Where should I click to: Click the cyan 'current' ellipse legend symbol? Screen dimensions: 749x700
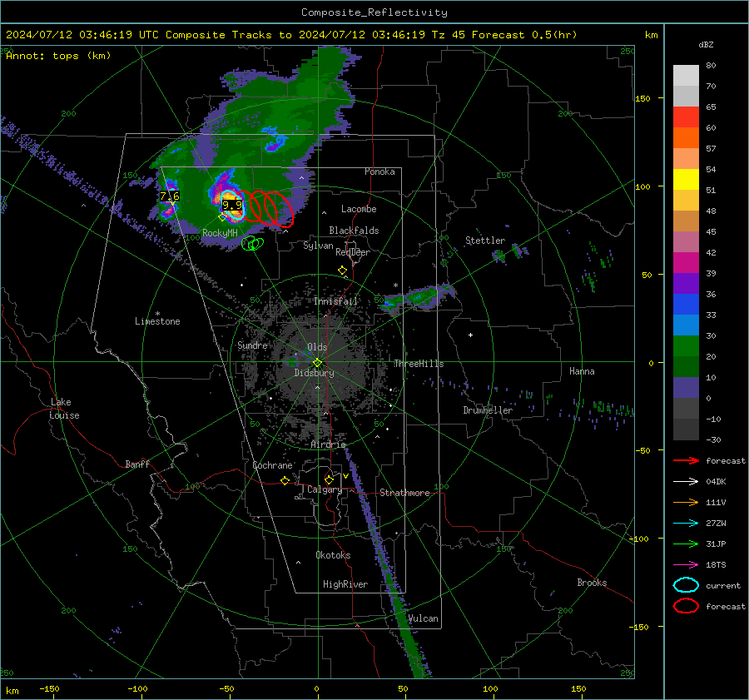[686, 585]
